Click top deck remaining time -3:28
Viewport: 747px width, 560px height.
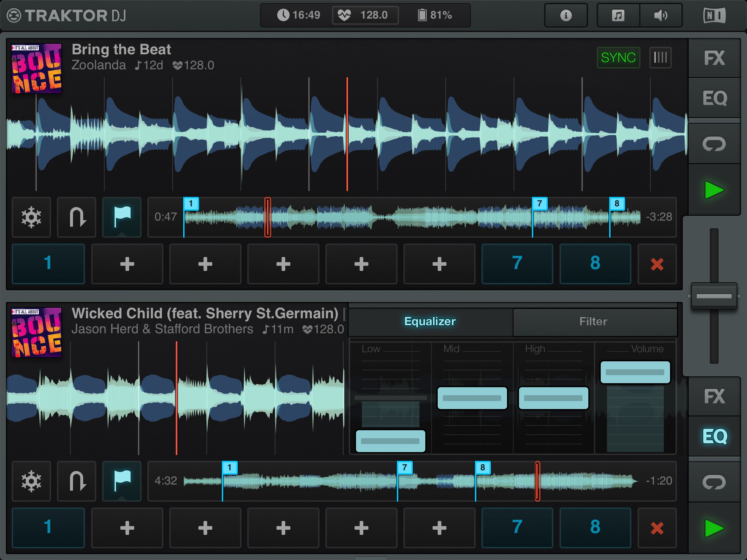click(659, 217)
